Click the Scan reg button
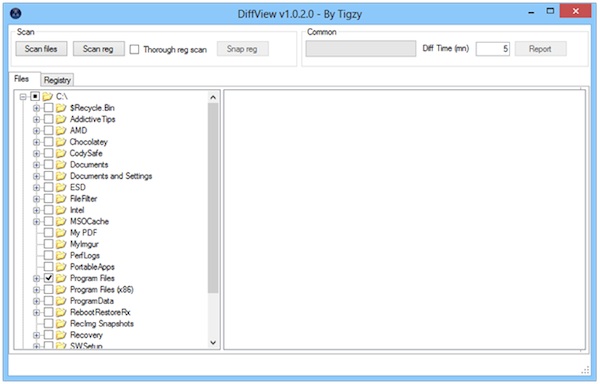Viewport: 600px width, 384px height. [98, 49]
